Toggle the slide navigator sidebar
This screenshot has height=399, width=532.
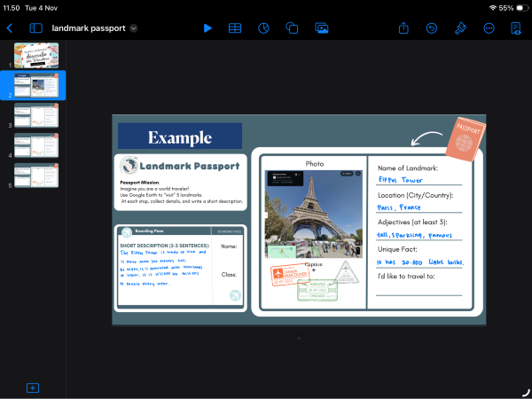click(x=36, y=28)
